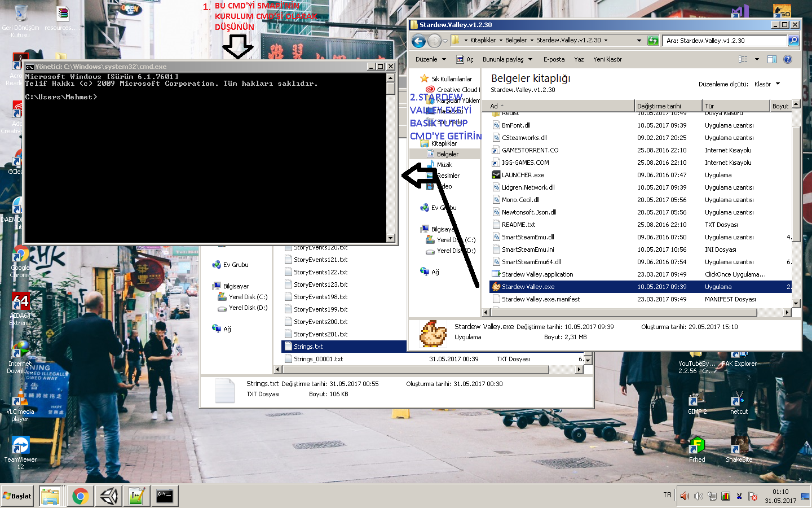Click the forward navigation arrow in Explorer
The width and height of the screenshot is (812, 508).
pyautogui.click(x=434, y=41)
